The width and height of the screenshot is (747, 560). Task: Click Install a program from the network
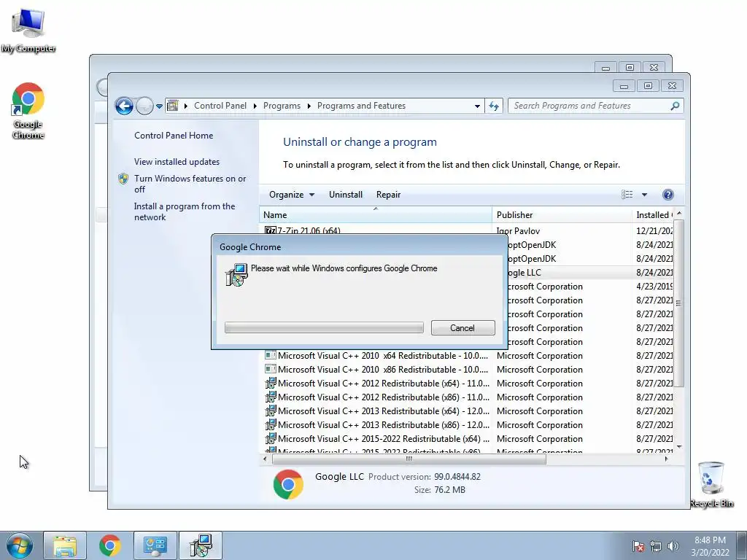(x=185, y=211)
